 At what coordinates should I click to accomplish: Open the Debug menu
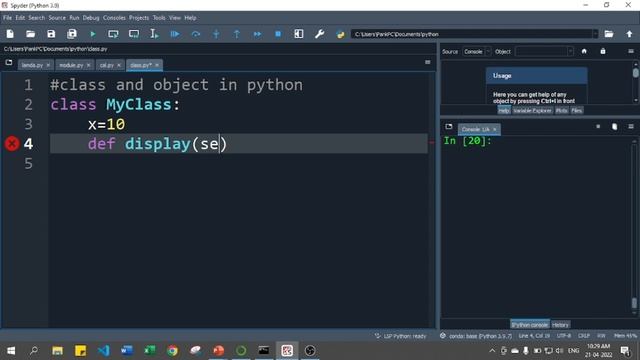91,18
